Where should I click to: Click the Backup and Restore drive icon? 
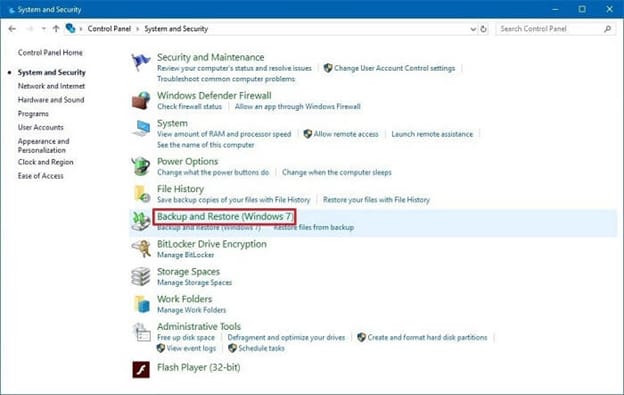click(x=141, y=221)
